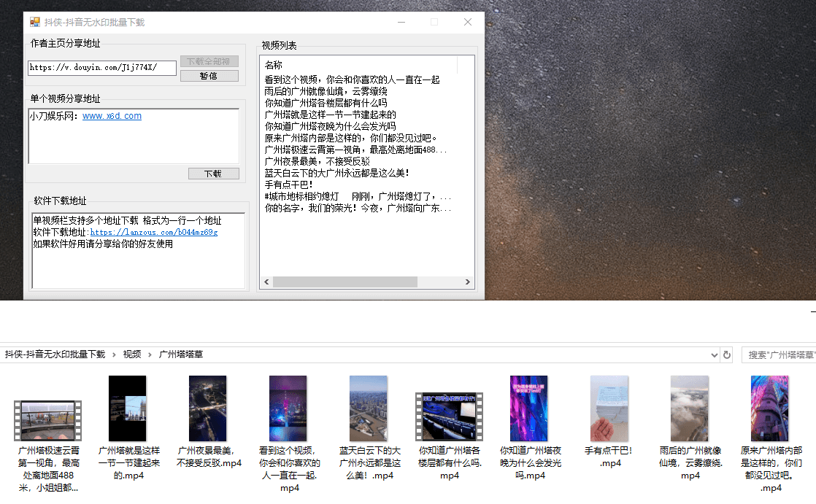The height and width of the screenshot is (504, 816).
Task: Open the 你知道广州塔夜晚为什么会发光吗.mp4 thumbnail
Action: pos(529,408)
